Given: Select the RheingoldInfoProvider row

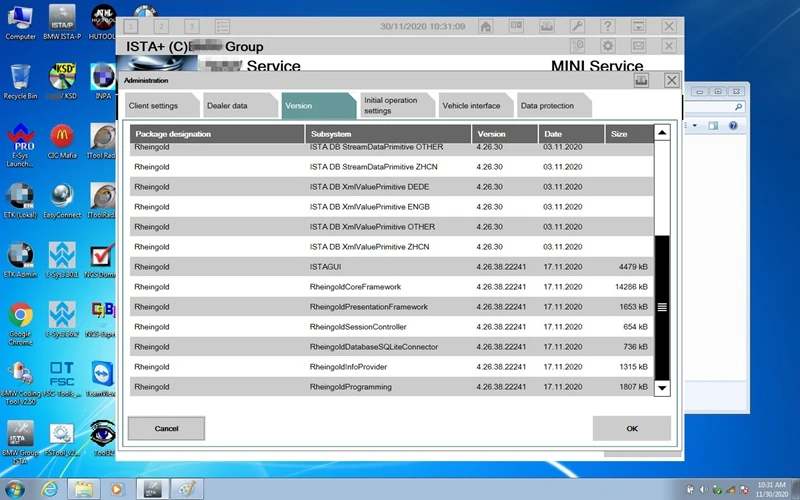Looking at the screenshot, I should (391, 366).
